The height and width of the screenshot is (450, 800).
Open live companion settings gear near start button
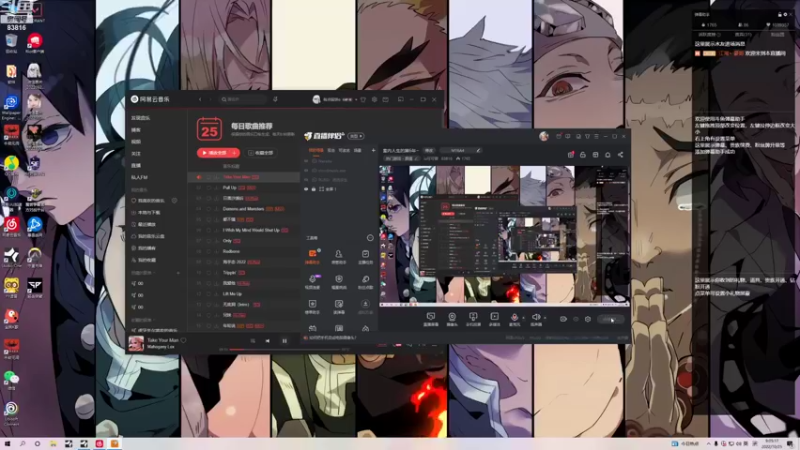tap(588, 319)
